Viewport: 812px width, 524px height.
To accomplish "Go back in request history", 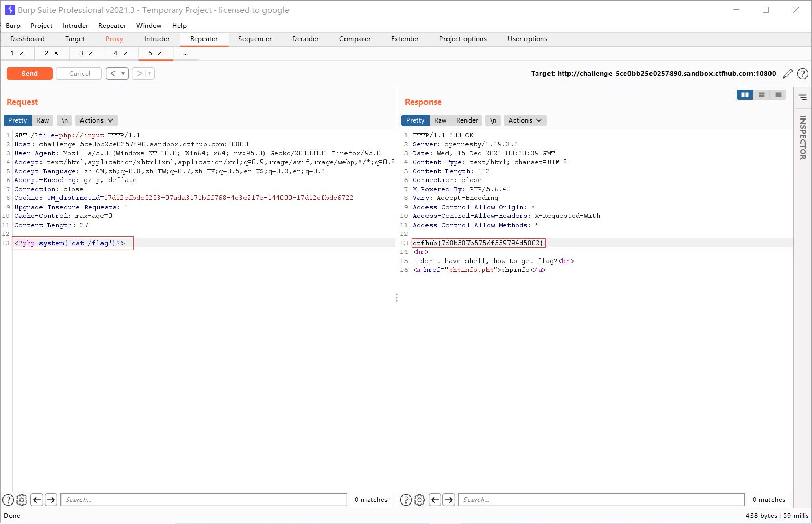I will click(113, 74).
